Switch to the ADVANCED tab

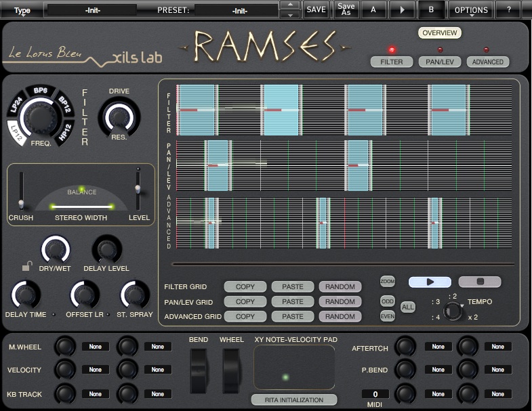pos(488,62)
